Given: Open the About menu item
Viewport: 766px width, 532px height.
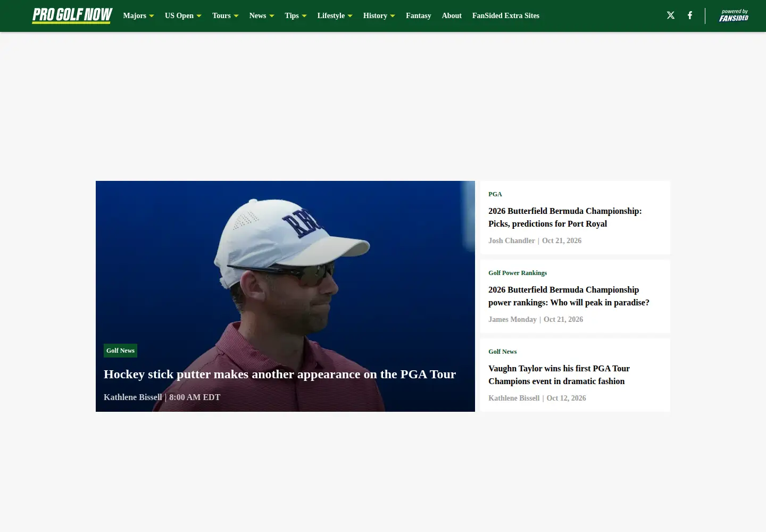Looking at the screenshot, I should (452, 16).
